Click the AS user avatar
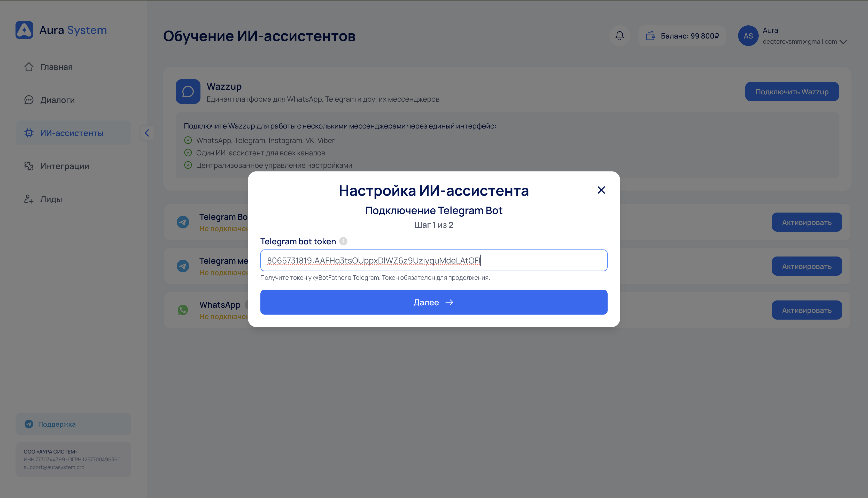Screen dimensions: 868x498 click(x=748, y=36)
